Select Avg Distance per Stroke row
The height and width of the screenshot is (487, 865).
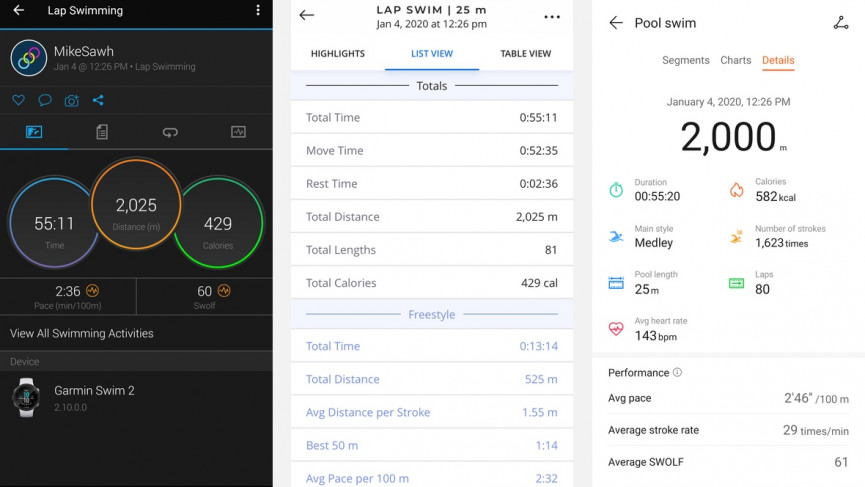[432, 412]
